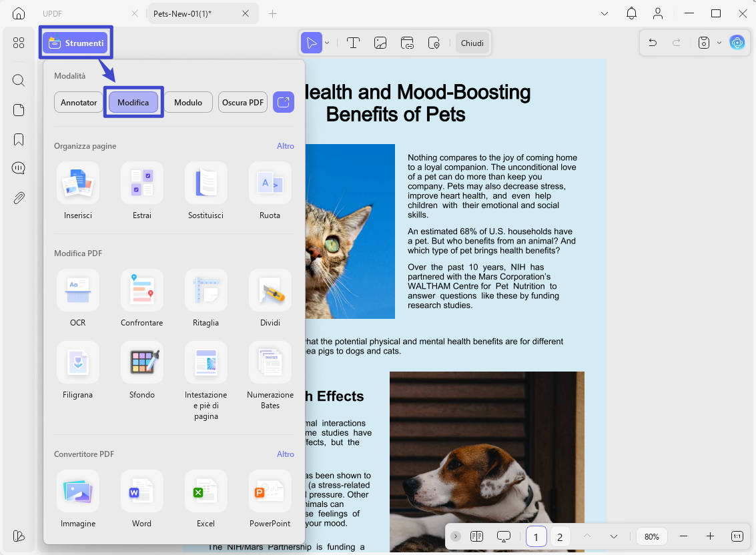Zoom in with the plus button

(710, 536)
